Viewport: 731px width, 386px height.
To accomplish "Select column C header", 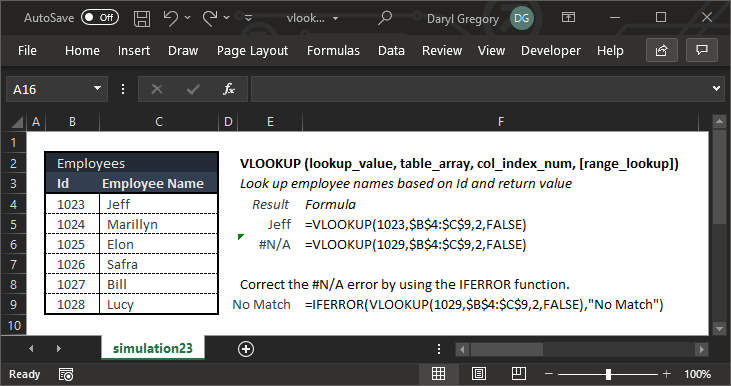I will 159,122.
